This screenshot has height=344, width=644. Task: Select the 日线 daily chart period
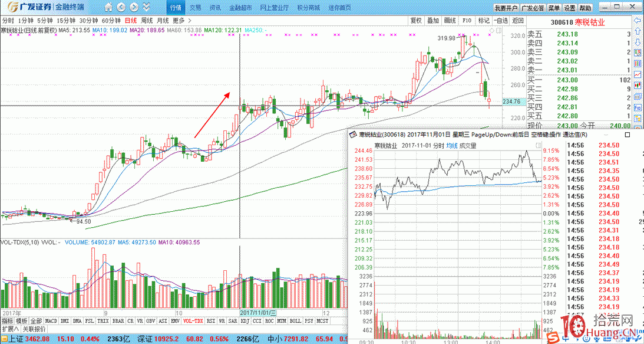(131, 20)
